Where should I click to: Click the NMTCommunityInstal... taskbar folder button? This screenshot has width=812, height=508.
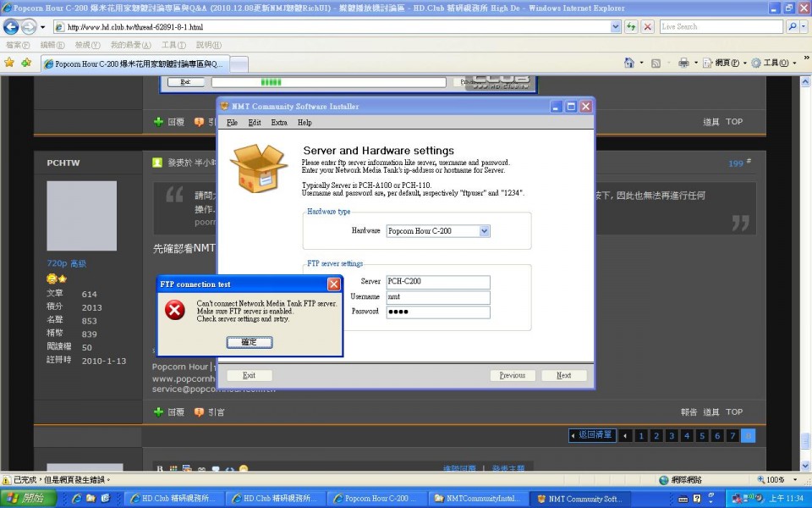click(x=480, y=499)
